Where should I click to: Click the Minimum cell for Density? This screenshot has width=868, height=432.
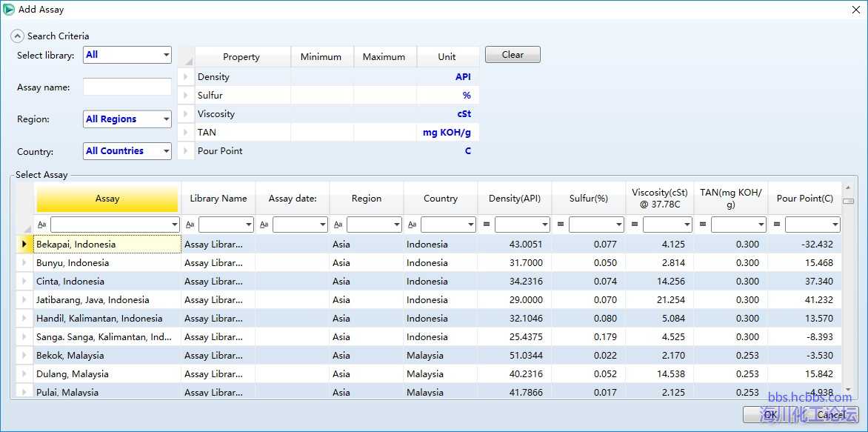322,77
